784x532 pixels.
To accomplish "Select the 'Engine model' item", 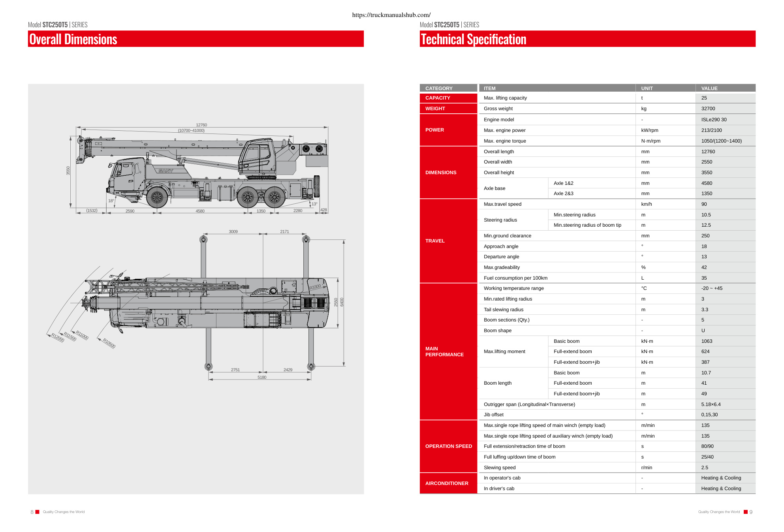I will click(x=499, y=120).
